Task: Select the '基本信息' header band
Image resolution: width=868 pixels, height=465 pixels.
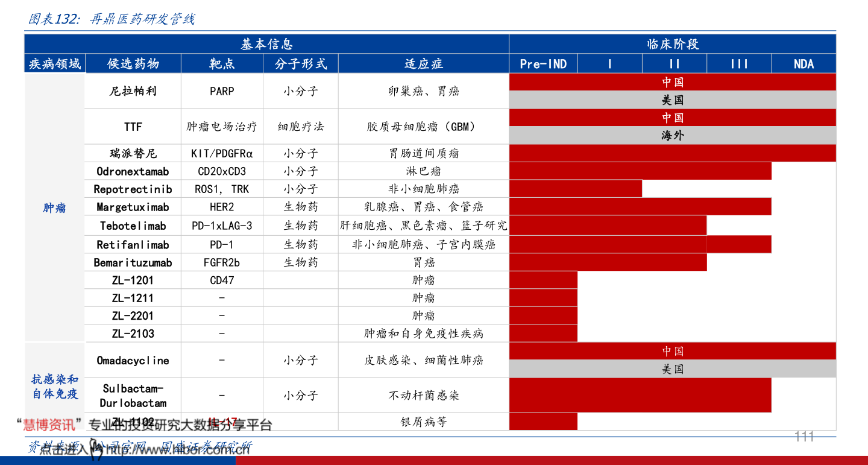Action: point(266,44)
